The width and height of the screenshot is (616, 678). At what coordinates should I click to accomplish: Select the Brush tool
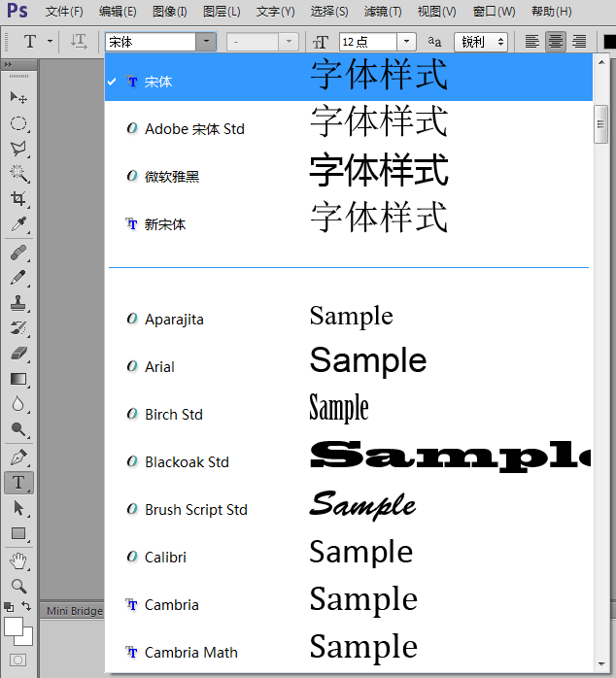pos(18,278)
